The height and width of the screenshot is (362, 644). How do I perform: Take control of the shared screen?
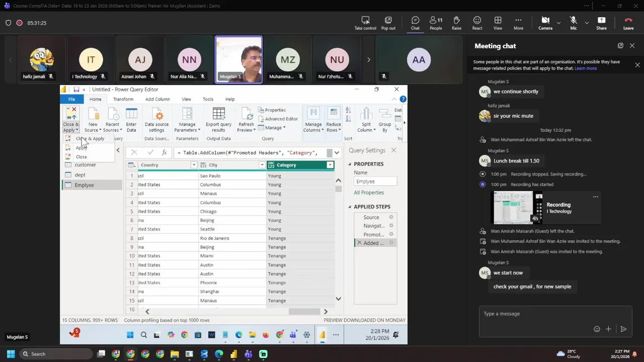pyautogui.click(x=365, y=23)
